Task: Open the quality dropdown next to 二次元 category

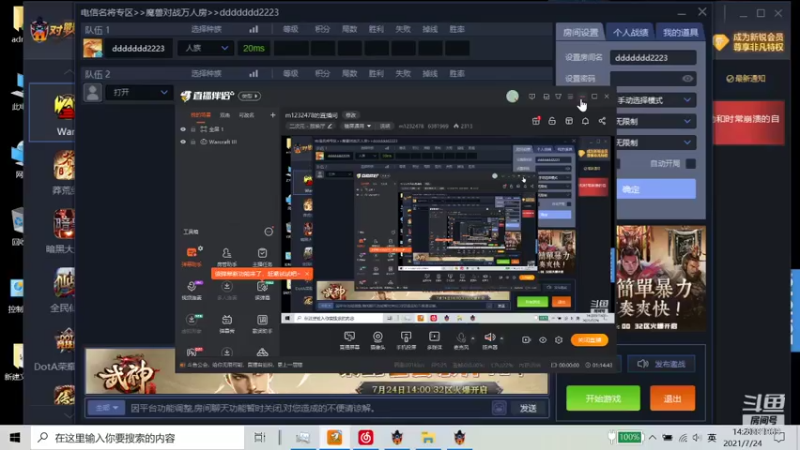Action: coord(357,126)
